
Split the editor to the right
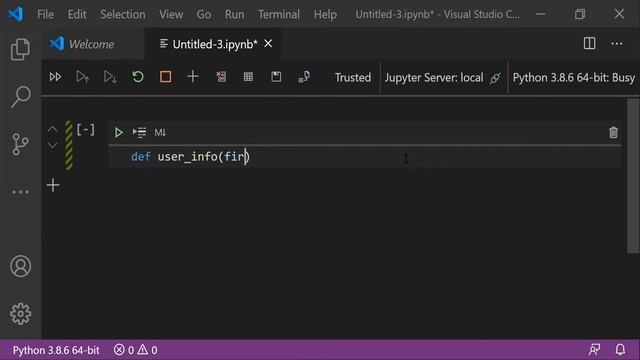[x=589, y=43]
